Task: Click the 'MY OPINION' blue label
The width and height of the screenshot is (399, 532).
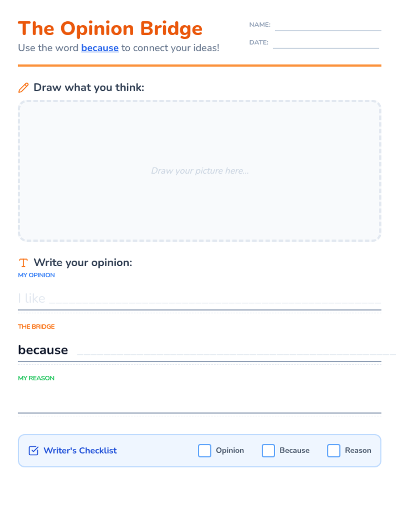Action: tap(36, 275)
